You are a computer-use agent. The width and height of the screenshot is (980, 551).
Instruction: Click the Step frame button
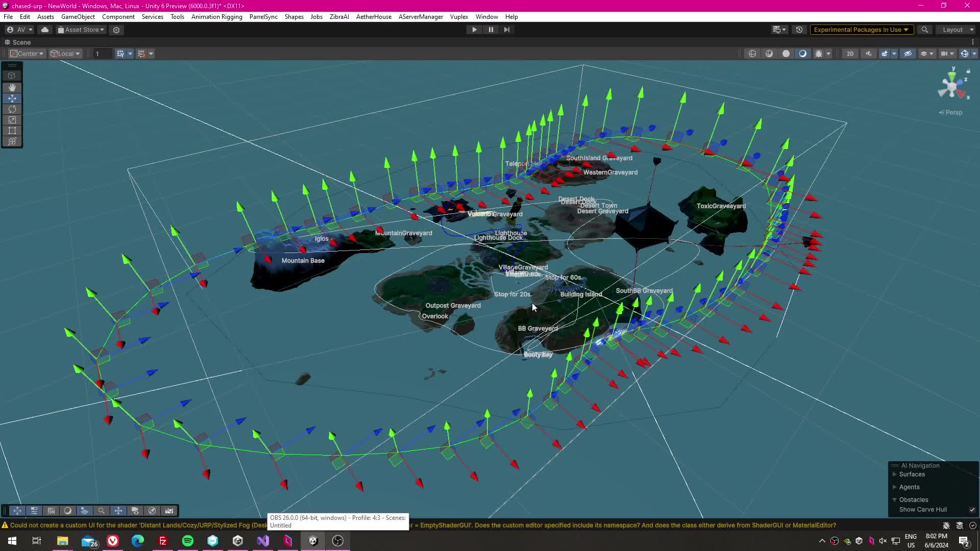click(x=507, y=30)
